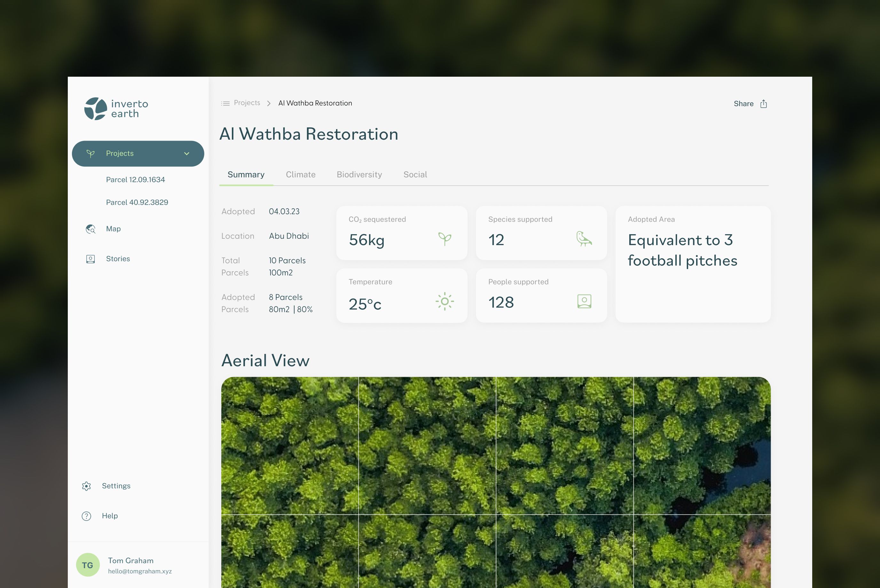Viewport: 880px width, 588px height.
Task: Open Parcel 40.92.3829
Action: tap(137, 203)
